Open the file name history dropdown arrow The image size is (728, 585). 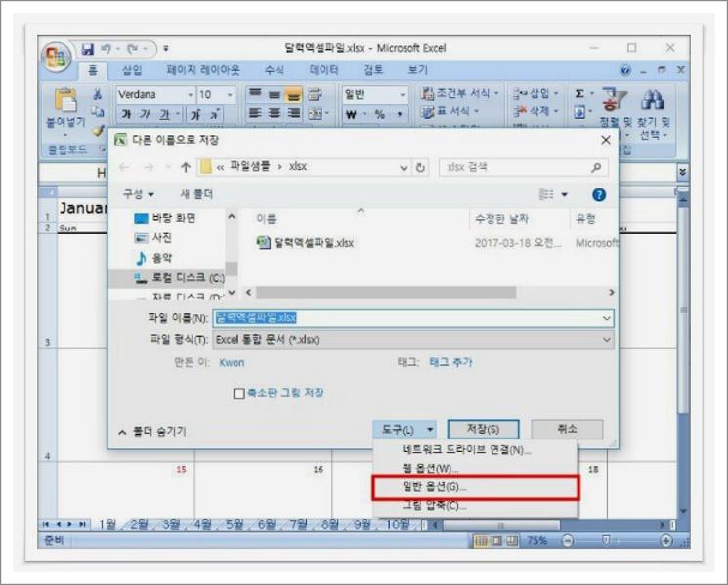pyautogui.click(x=607, y=318)
